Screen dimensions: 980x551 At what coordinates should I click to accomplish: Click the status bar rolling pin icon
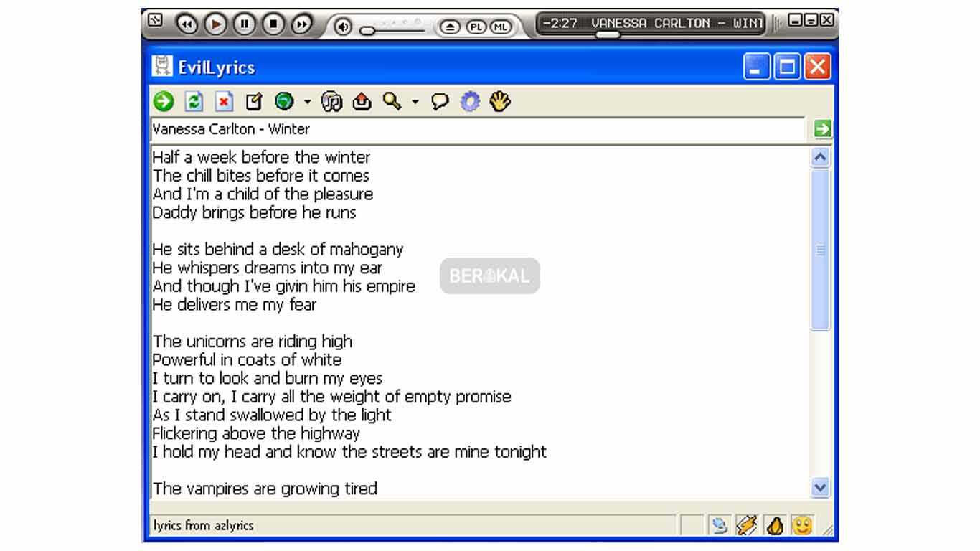tap(747, 526)
